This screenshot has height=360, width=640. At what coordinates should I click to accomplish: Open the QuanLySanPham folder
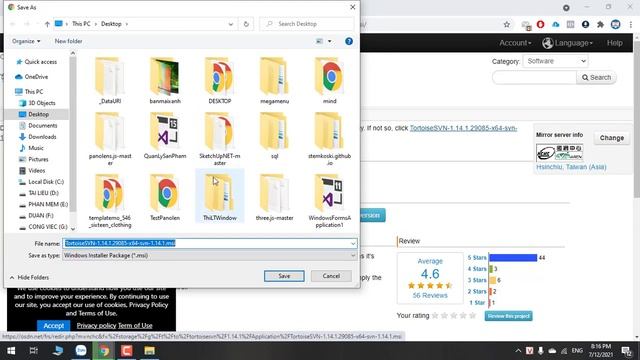(x=165, y=136)
